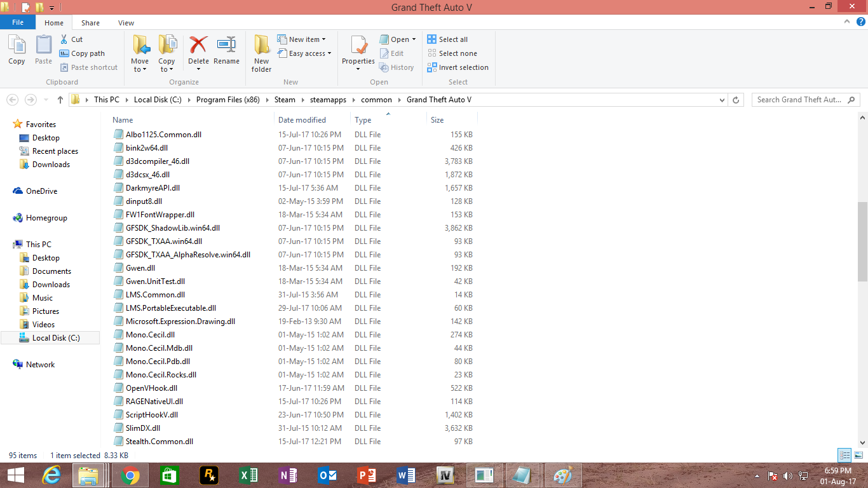Image resolution: width=868 pixels, height=488 pixels.
Task: Refresh the Grand Theft Auto V folder
Action: coord(736,100)
